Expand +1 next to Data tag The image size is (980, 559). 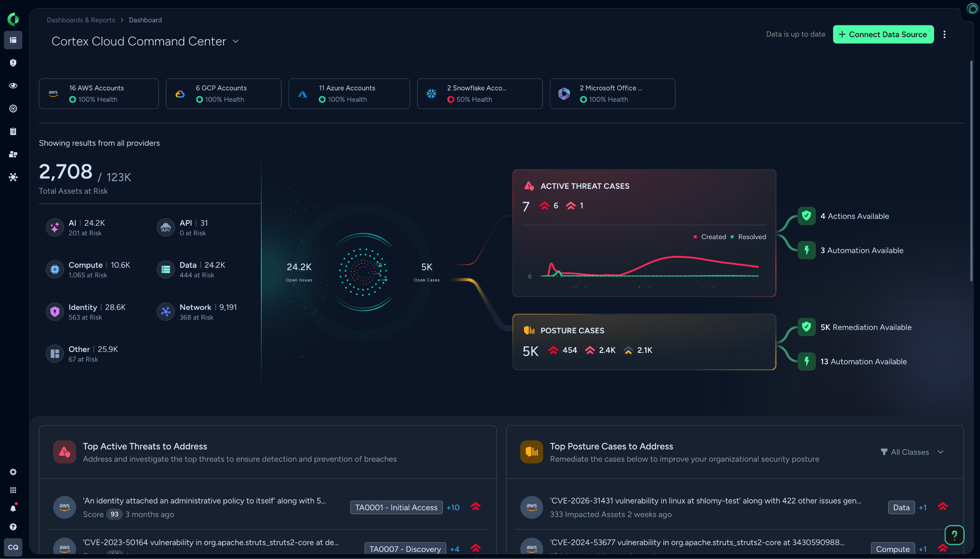[923, 507]
